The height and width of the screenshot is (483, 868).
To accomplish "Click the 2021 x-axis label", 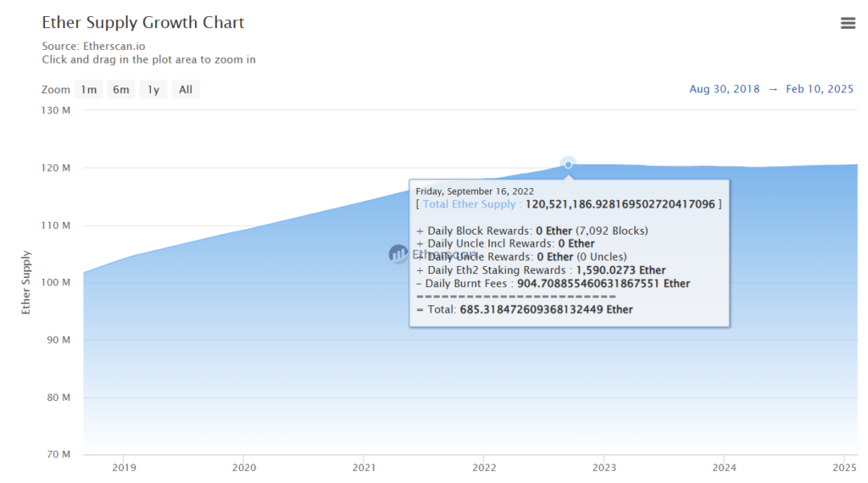I will coord(364,467).
